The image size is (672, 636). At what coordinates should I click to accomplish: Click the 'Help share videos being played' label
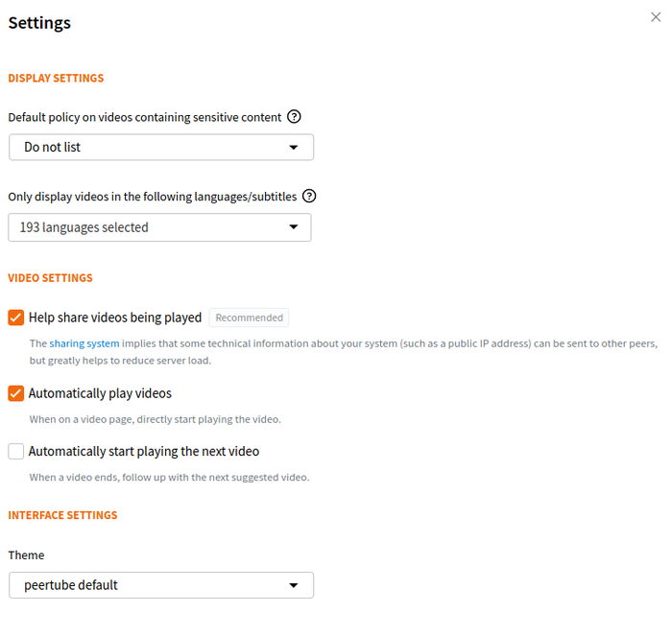(x=115, y=318)
